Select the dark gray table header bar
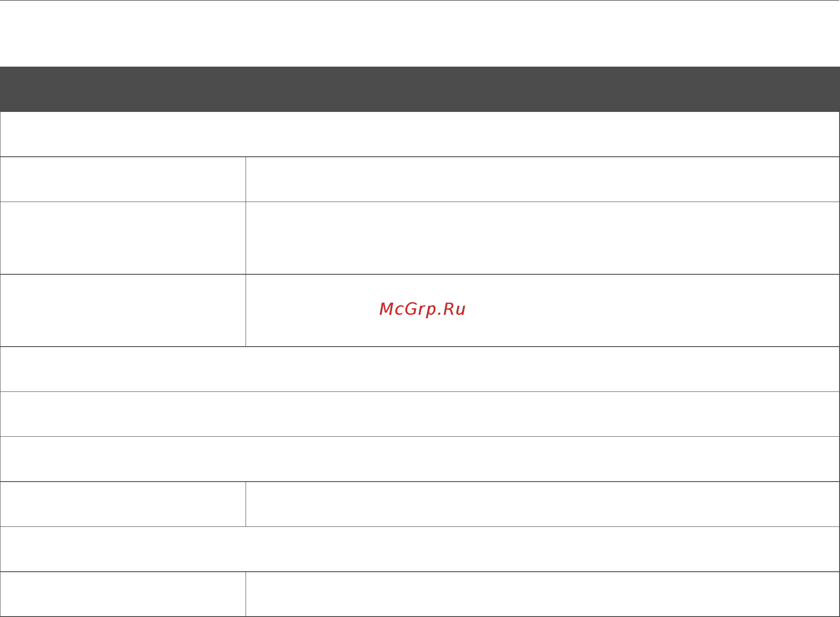Screen dimensions: 840x617 420,89
